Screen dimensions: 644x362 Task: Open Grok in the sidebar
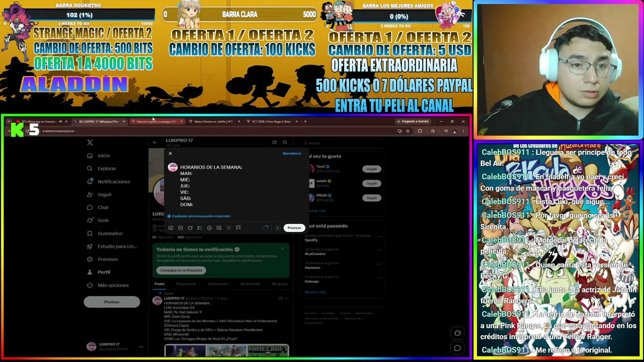98,220
